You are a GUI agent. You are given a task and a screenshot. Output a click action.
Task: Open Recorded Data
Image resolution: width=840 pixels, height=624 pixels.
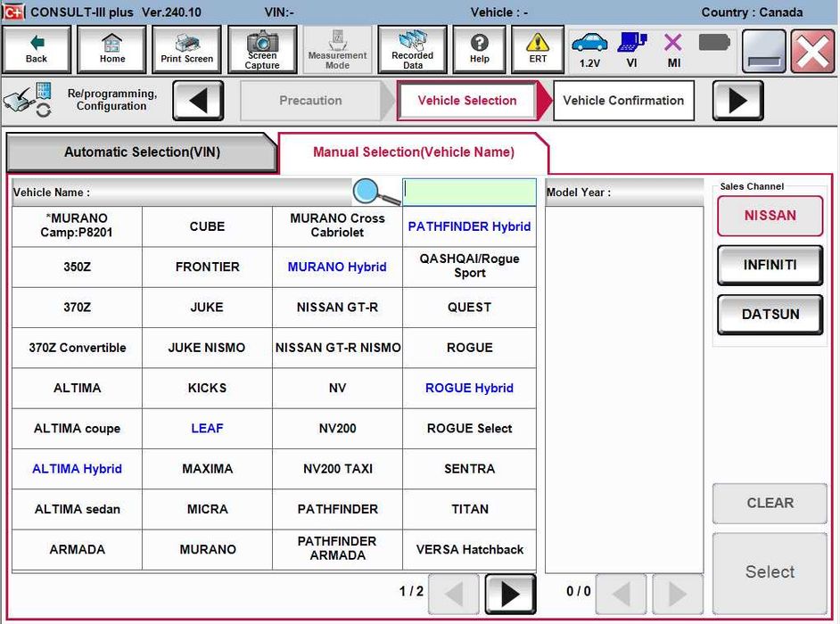tap(413, 49)
